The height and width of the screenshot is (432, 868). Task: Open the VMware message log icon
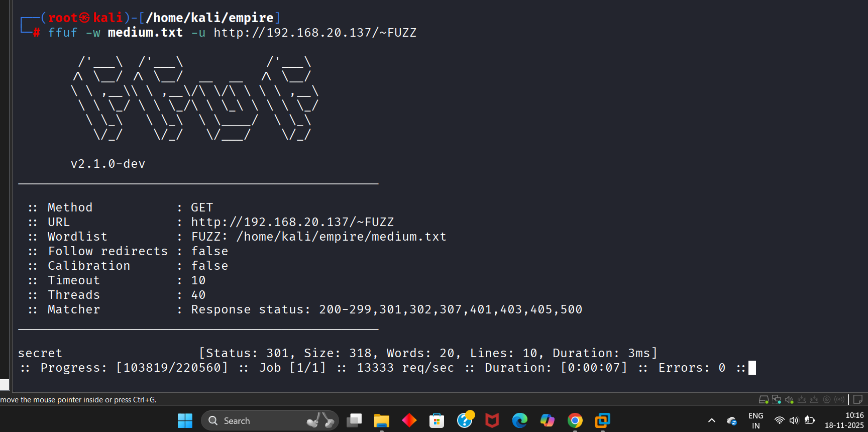(x=858, y=400)
